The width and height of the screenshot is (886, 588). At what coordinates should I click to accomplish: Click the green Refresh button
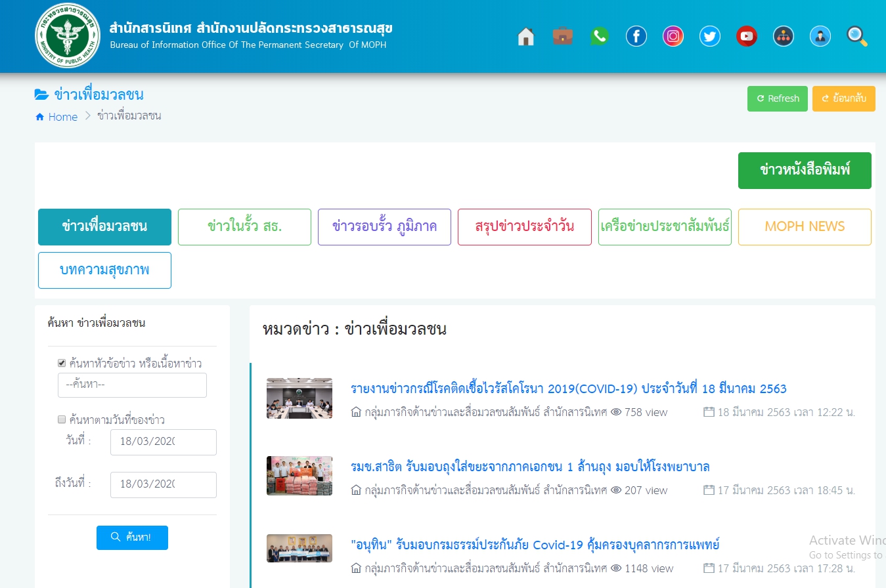778,98
